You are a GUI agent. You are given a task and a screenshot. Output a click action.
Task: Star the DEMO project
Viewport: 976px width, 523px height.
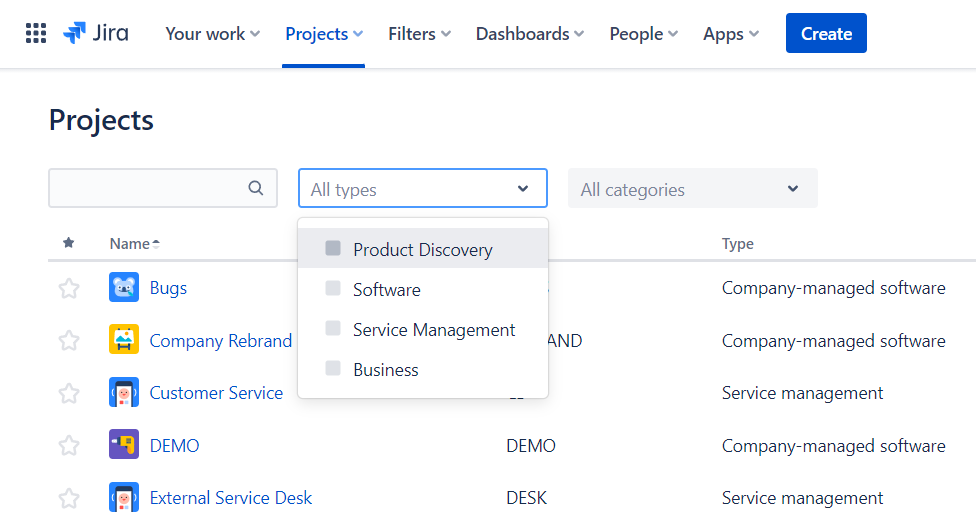pyautogui.click(x=69, y=445)
